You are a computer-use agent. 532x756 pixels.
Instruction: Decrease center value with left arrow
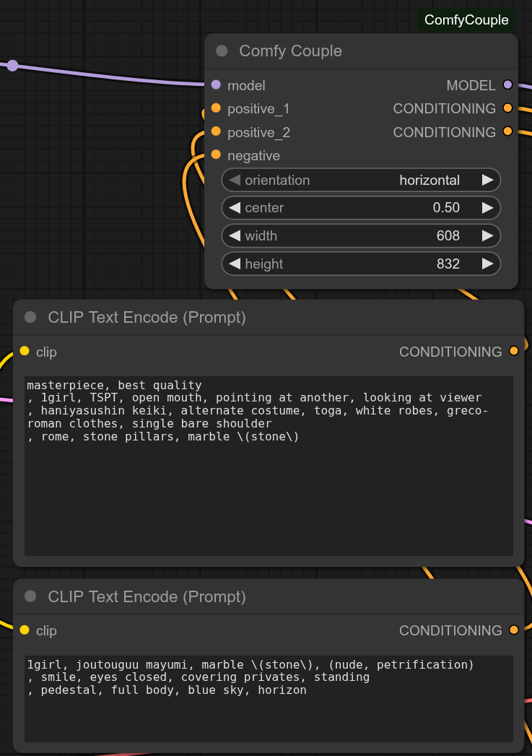coord(235,208)
